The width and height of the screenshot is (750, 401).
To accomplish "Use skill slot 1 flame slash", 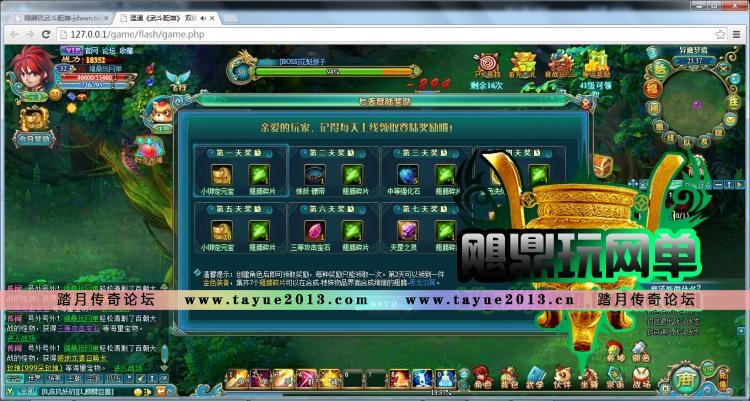I will point(236,378).
